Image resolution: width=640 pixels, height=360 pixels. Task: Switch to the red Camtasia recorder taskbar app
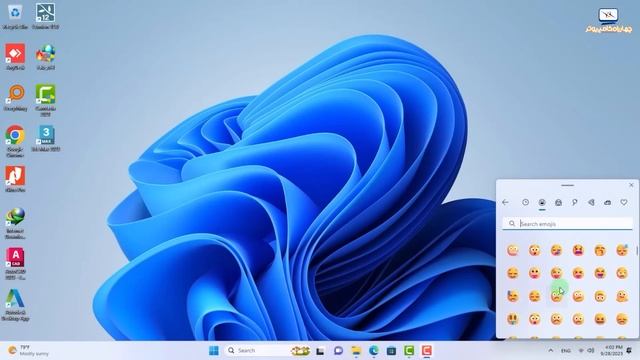[427, 351]
